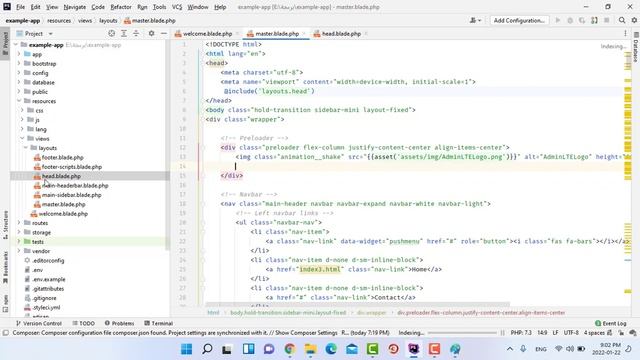Open File Explorer from taskbar
The height and width of the screenshot is (360, 640).
pyautogui.click(x=310, y=349)
